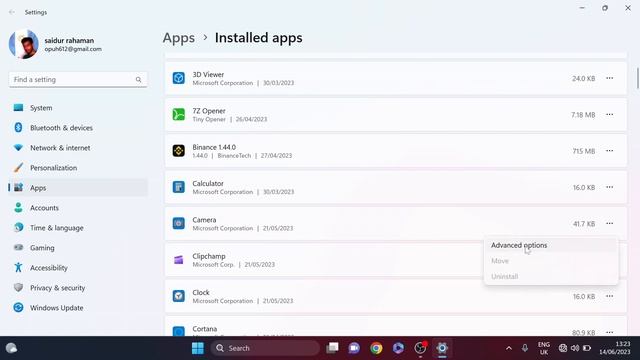The width and height of the screenshot is (640, 360).
Task: Select Move in the context menu
Action: (x=551, y=261)
